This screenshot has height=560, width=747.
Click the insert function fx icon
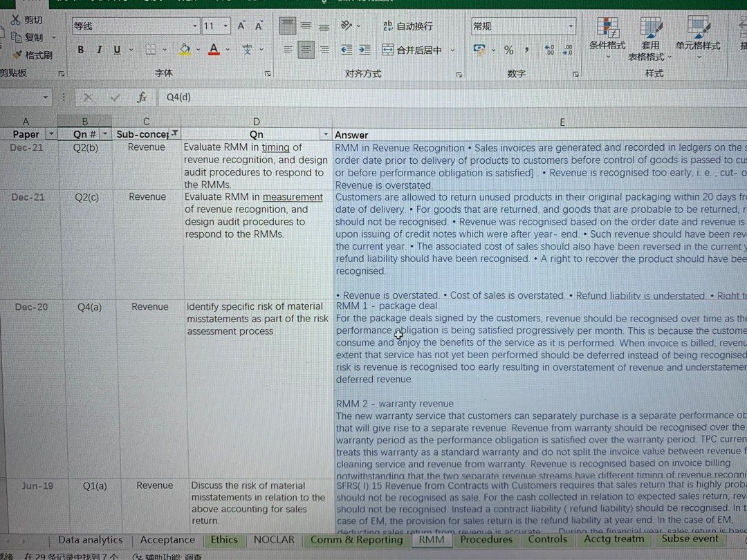142,97
